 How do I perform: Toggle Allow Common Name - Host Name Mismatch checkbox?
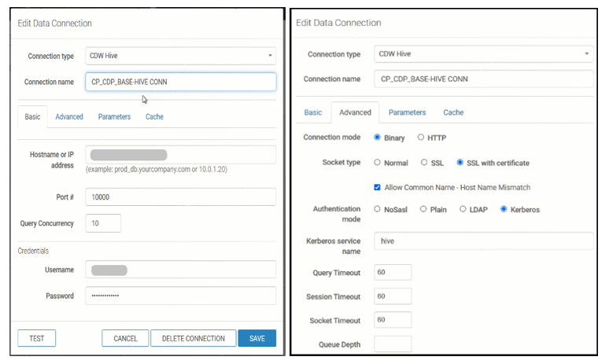[377, 187]
